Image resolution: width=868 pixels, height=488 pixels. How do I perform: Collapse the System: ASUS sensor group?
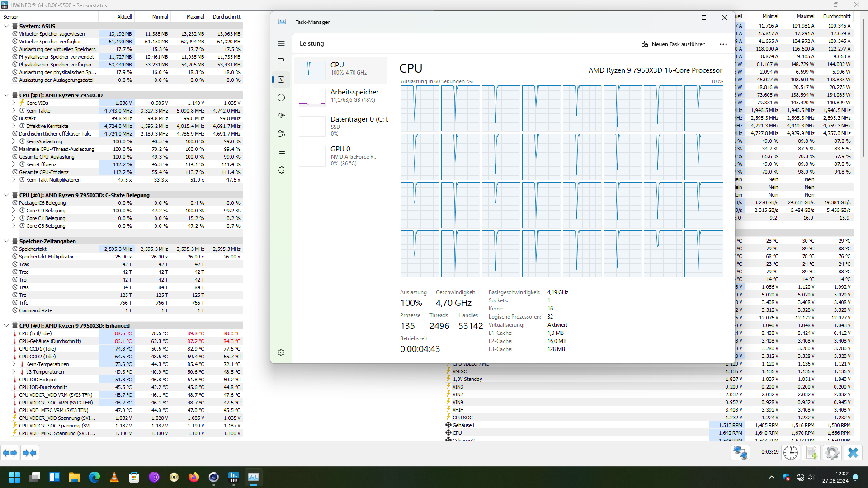point(6,26)
